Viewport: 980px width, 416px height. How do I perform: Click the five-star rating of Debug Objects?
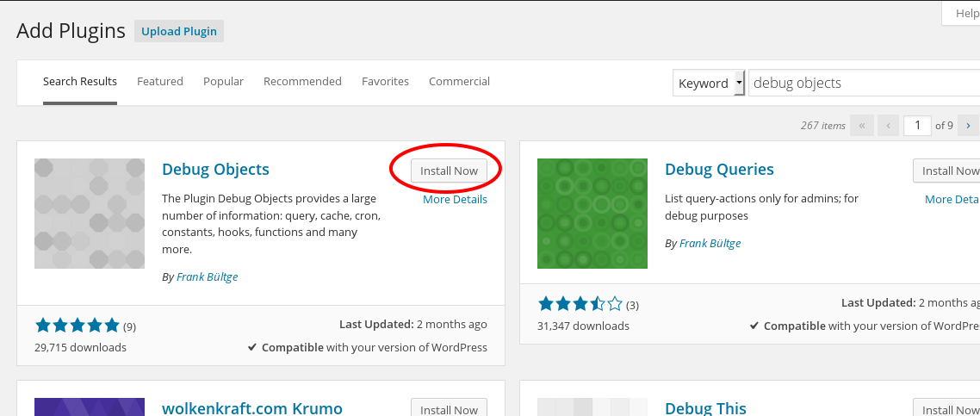tap(77, 326)
